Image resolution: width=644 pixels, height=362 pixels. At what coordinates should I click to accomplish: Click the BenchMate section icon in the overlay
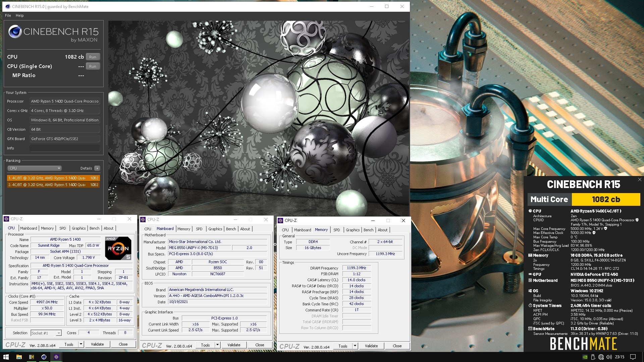[530, 329]
